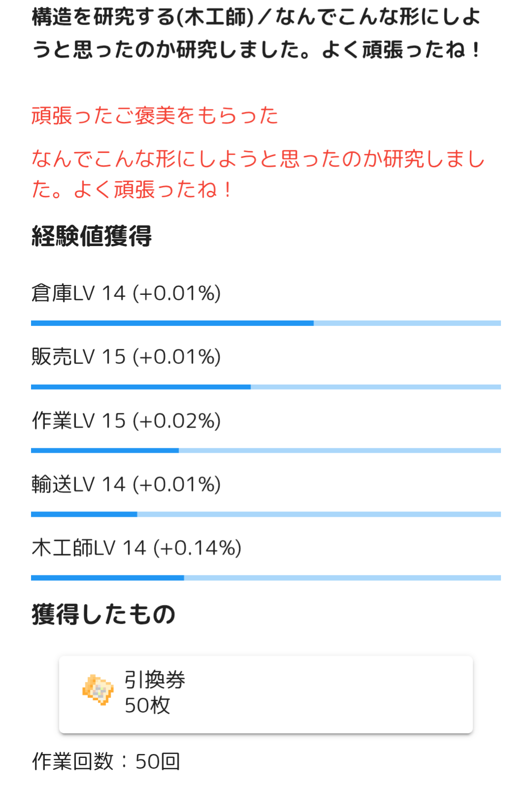
Task: Select the 倉庫LV 14 (+0.01%) label
Action: (126, 293)
